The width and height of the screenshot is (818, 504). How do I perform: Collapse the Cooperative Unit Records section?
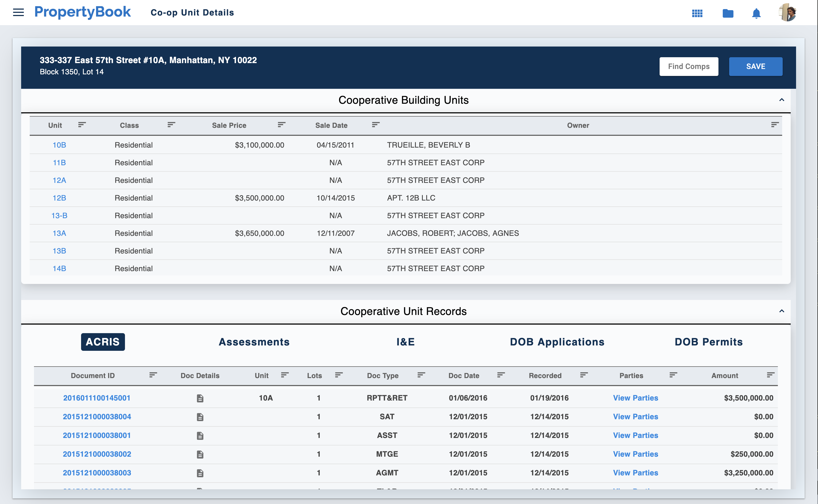coord(782,311)
